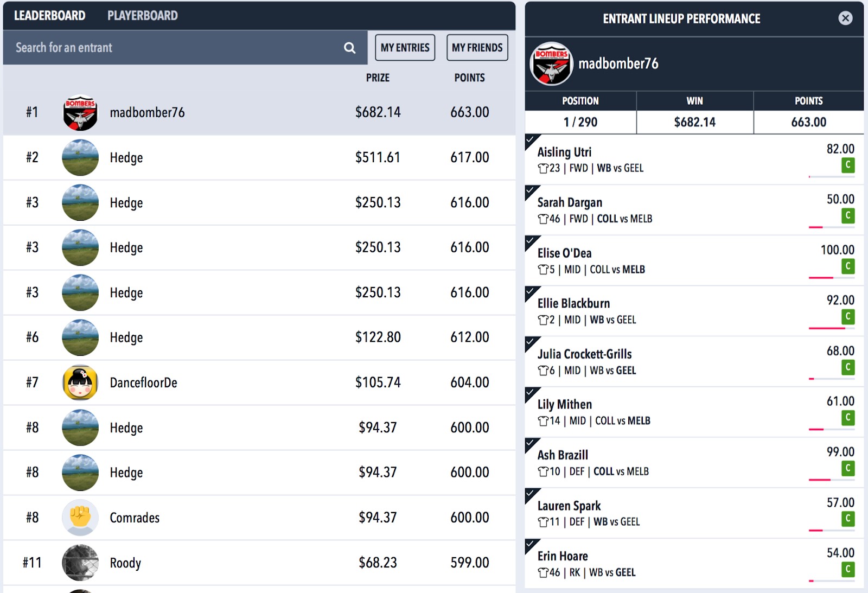Screen dimensions: 868x593
Task: Click the $511.61 prize value
Action: (378, 157)
